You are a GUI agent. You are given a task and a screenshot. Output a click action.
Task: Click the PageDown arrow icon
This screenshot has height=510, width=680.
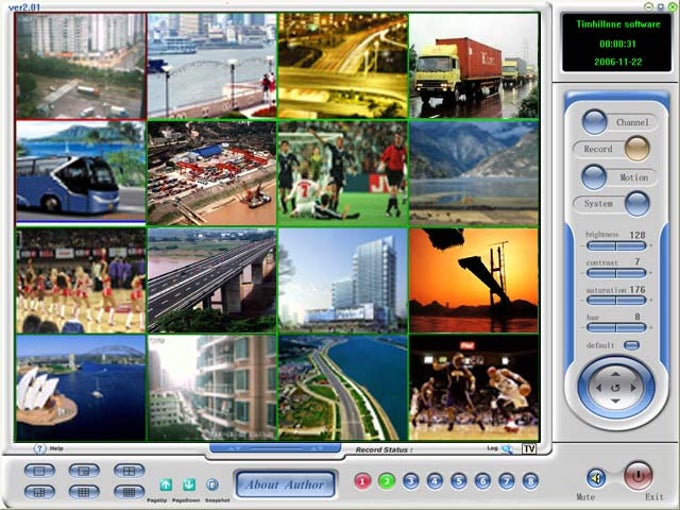point(189,484)
